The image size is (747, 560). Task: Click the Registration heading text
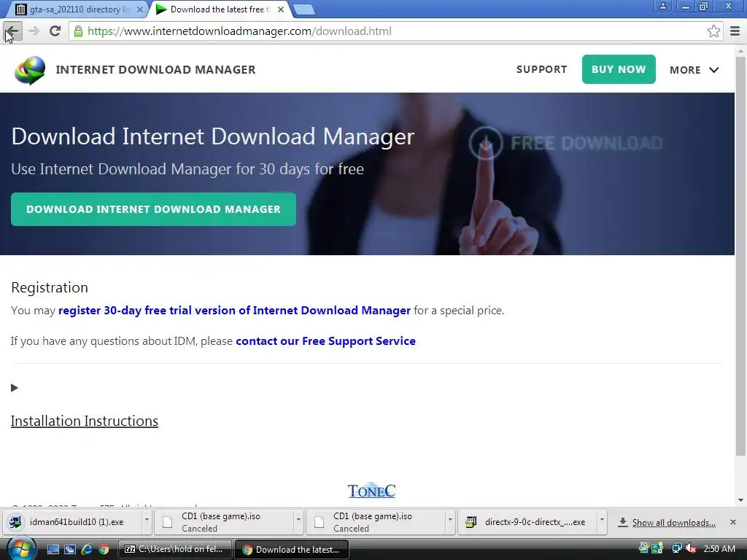[50, 287]
